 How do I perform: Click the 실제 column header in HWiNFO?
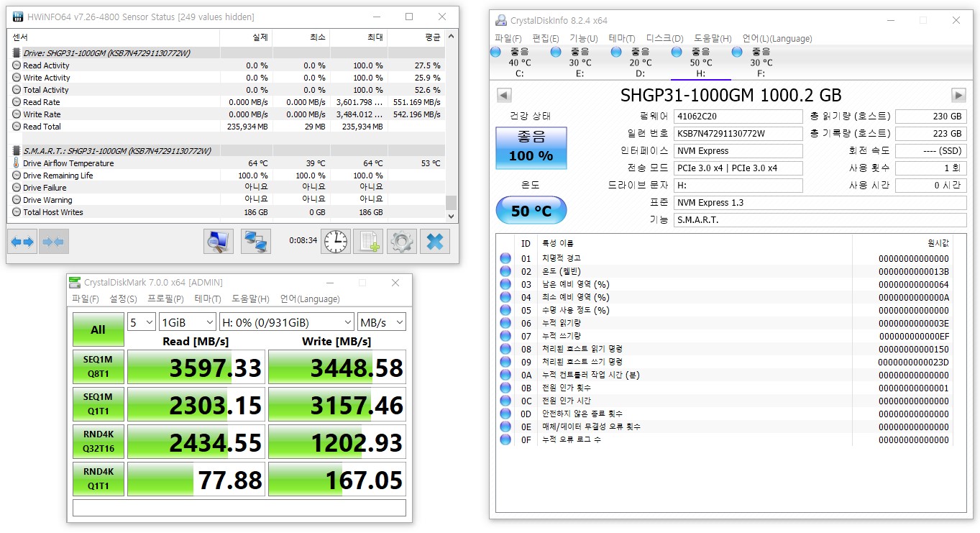[246, 37]
